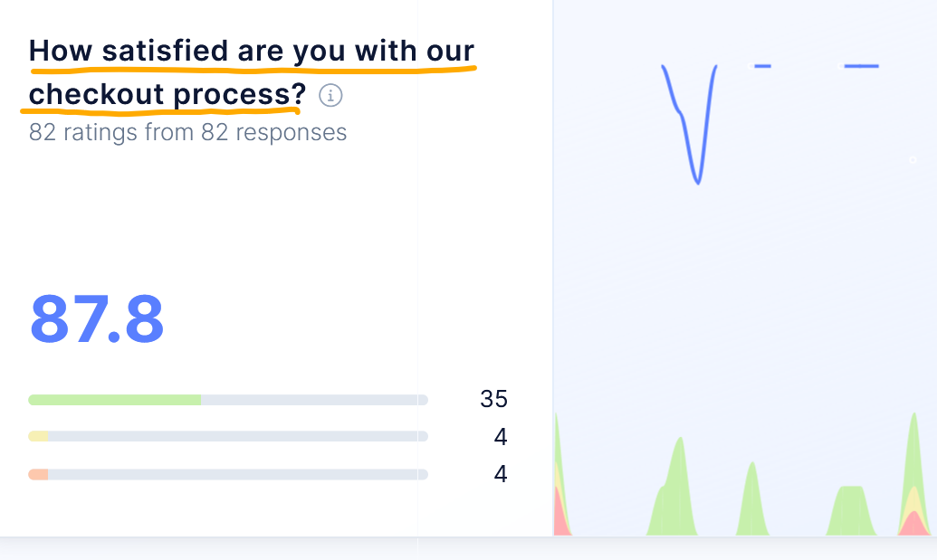Click the yellow area in the rightmost peak

tap(915, 499)
